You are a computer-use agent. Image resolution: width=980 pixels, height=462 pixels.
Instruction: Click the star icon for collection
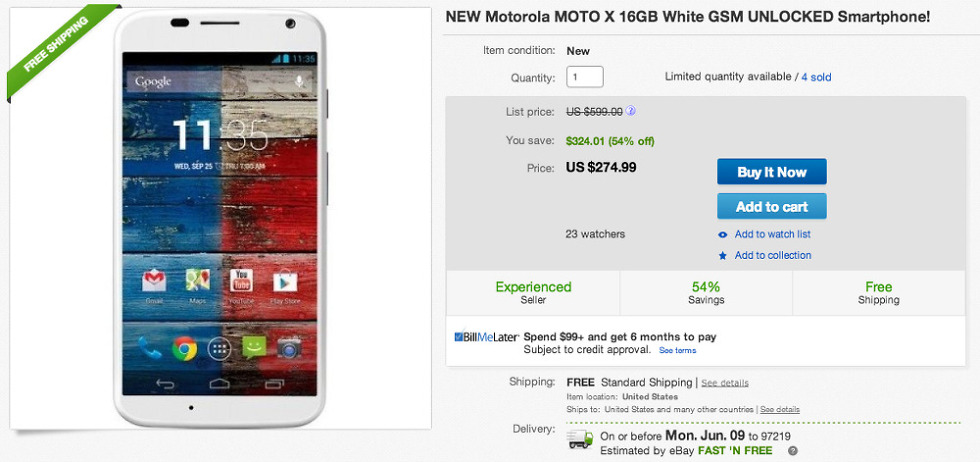pyautogui.click(x=723, y=256)
